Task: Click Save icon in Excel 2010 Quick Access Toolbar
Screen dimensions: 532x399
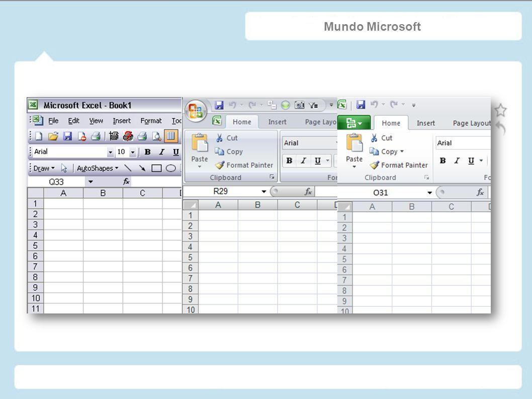Action: [x=361, y=105]
